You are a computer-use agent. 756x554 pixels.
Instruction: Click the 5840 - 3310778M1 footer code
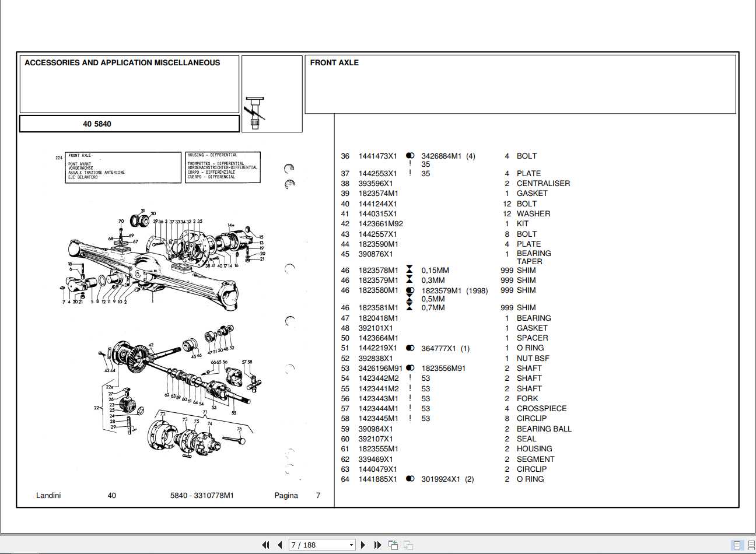pyautogui.click(x=202, y=495)
